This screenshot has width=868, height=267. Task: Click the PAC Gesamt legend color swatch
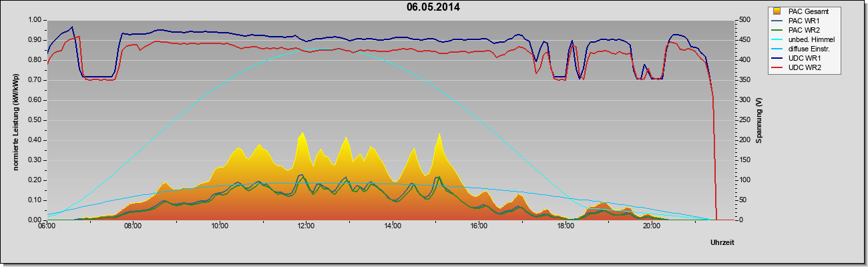[777, 11]
